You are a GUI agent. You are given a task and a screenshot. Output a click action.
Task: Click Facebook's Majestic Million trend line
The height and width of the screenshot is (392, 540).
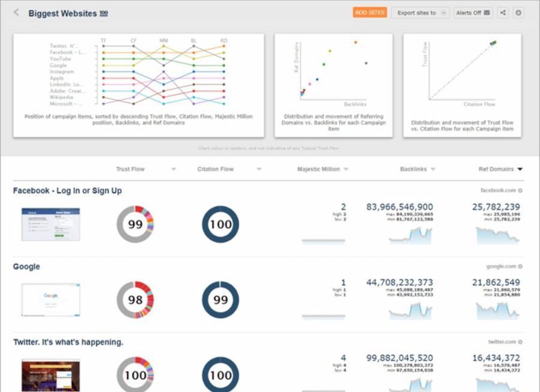pos(323,241)
